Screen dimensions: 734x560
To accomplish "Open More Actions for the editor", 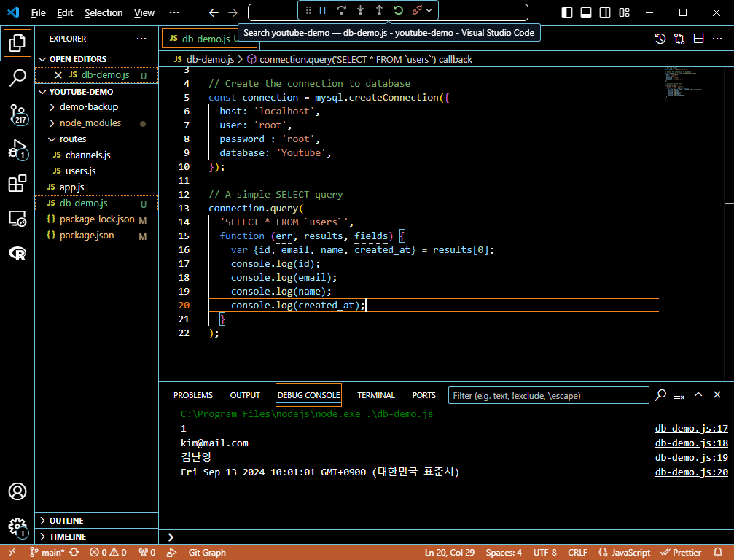I will [x=717, y=39].
